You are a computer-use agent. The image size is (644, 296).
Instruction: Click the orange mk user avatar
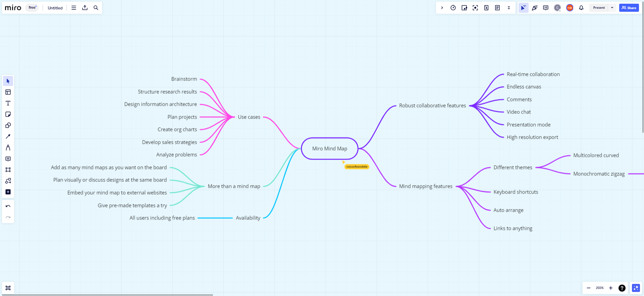(x=570, y=8)
